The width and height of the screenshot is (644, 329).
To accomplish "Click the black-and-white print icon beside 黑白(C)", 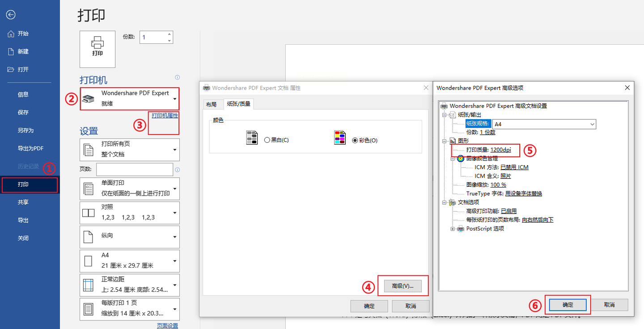I will point(252,138).
